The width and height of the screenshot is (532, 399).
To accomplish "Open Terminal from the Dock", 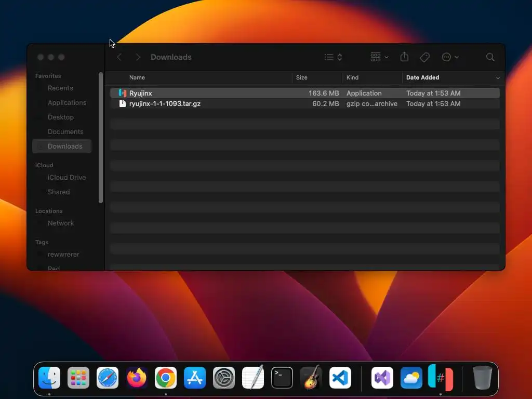I will click(x=282, y=377).
